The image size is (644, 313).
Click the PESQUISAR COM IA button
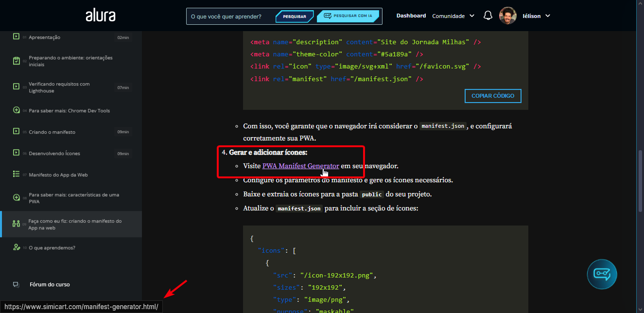pyautogui.click(x=348, y=16)
